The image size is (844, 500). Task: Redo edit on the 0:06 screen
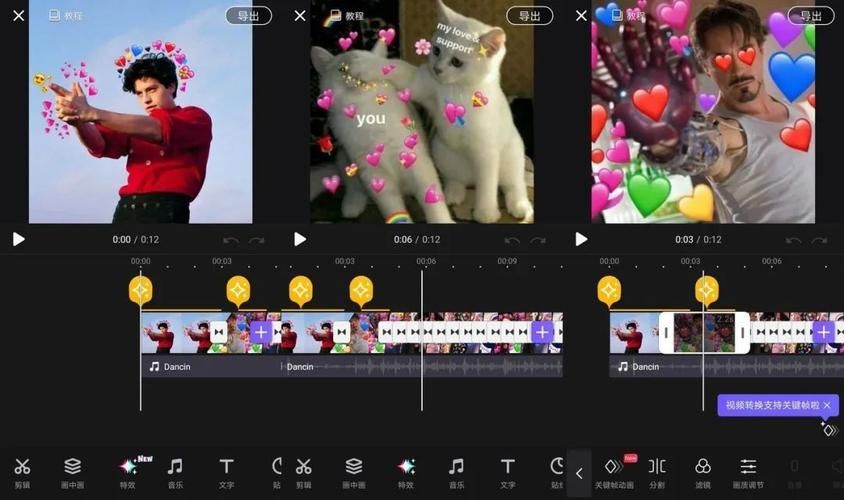538,240
